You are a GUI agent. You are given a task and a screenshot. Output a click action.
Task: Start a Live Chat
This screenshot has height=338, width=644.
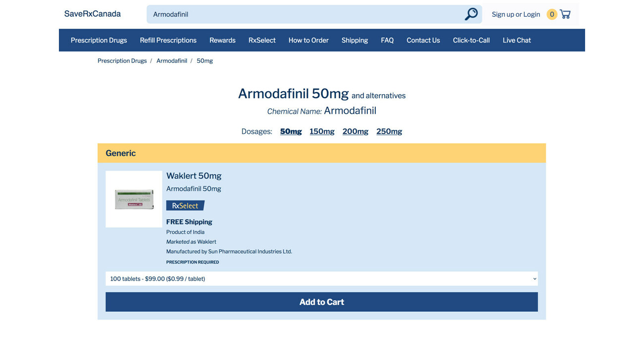tap(517, 40)
